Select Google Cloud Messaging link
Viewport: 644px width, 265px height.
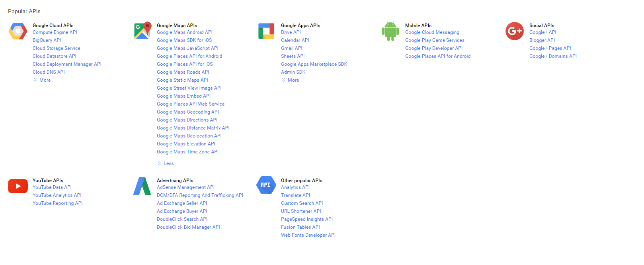[x=432, y=32]
